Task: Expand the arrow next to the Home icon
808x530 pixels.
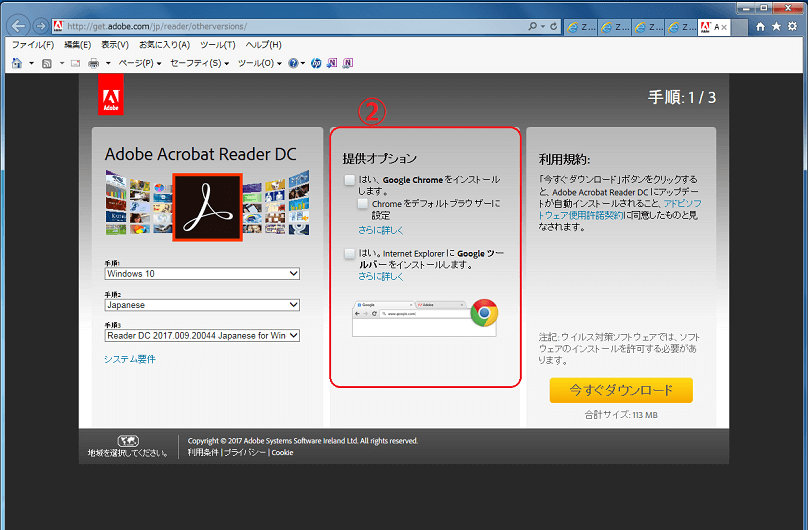Action: (31, 63)
